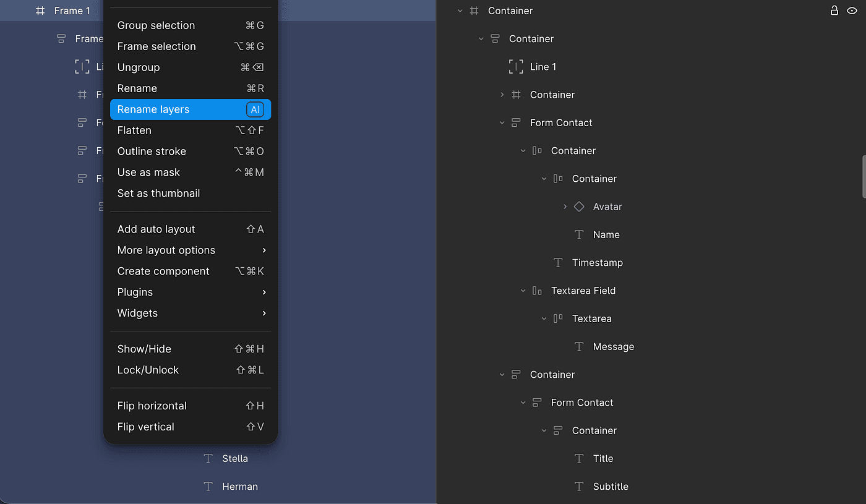Expand the Avatar layer
This screenshot has width=866, height=504.
[x=565, y=207]
